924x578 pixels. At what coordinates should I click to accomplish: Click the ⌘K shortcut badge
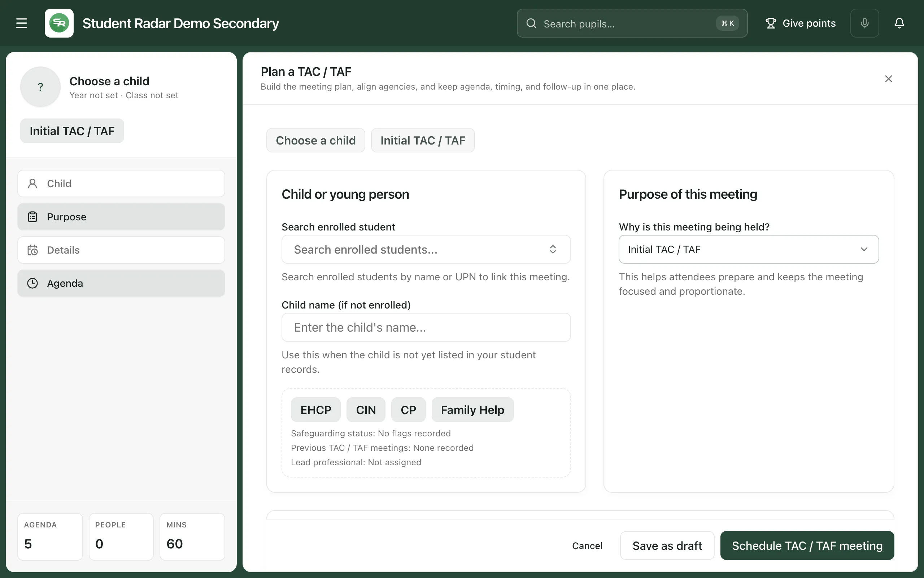point(727,23)
